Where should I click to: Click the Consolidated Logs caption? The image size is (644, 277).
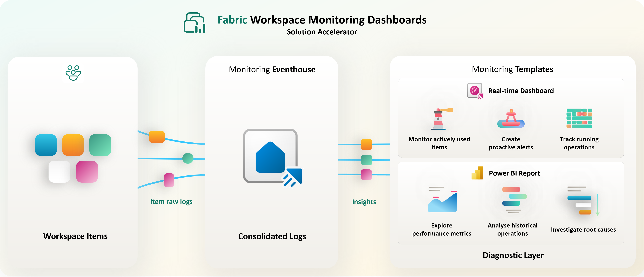click(272, 236)
